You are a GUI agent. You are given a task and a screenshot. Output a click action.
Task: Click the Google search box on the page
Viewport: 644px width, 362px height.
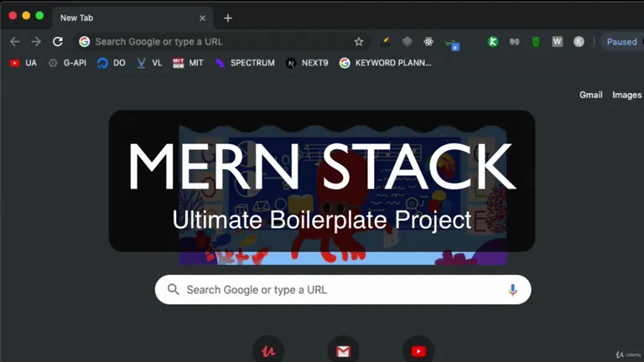coord(343,290)
